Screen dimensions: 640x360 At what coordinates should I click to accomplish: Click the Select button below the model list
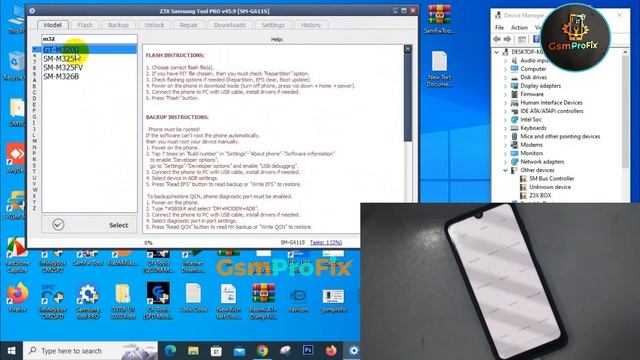[89, 225]
